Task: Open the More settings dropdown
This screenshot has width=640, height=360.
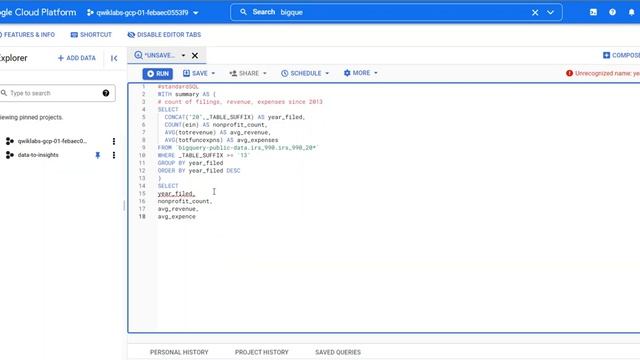Action: coord(361,73)
